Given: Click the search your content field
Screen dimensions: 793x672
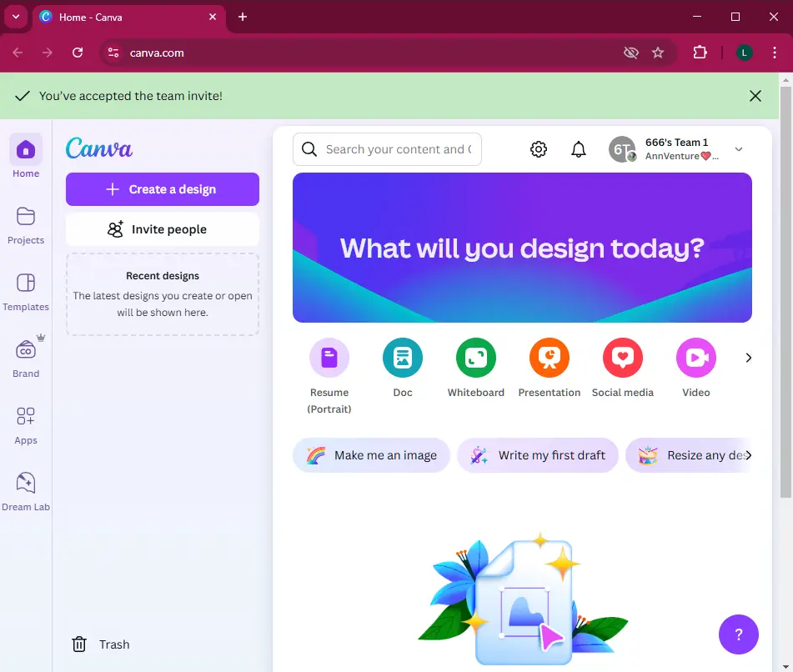Looking at the screenshot, I should click(387, 149).
